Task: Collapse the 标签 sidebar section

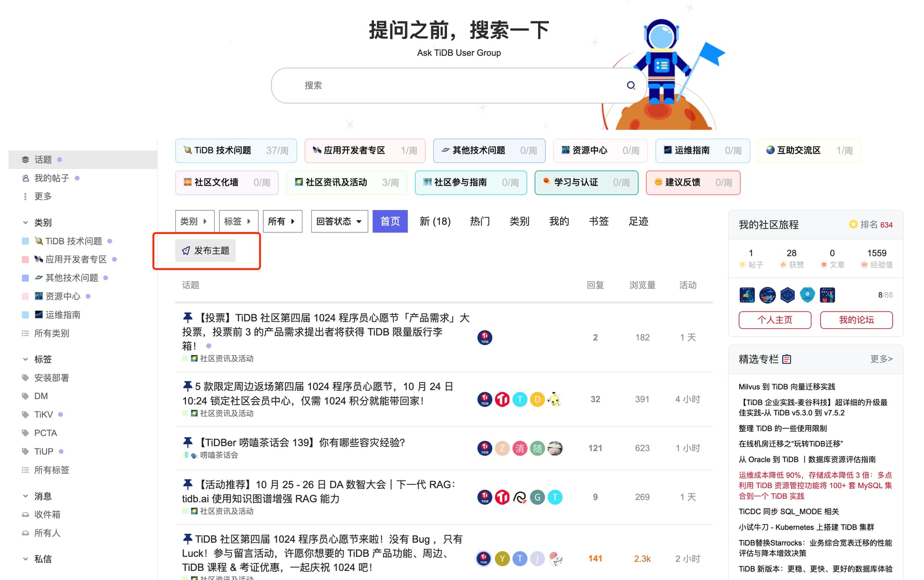Action: coord(26,359)
